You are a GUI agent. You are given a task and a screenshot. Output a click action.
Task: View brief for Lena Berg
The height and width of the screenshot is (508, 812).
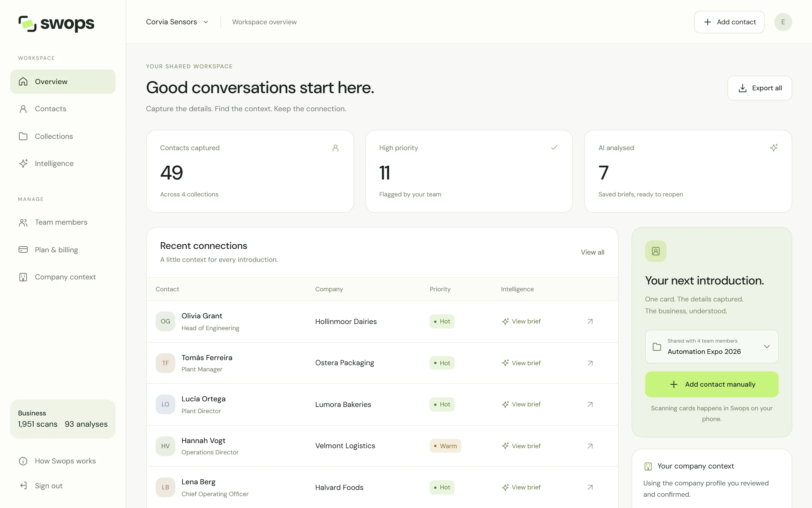click(x=521, y=487)
